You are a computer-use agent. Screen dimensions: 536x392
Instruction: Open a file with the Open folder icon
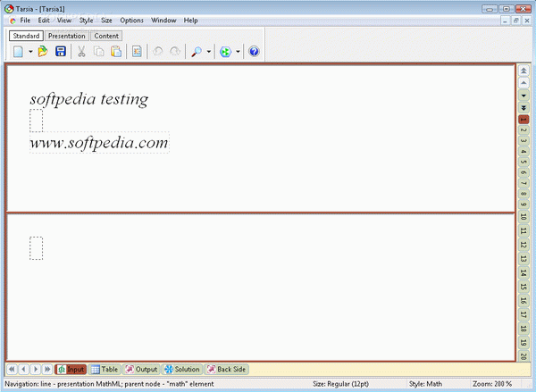pos(43,52)
